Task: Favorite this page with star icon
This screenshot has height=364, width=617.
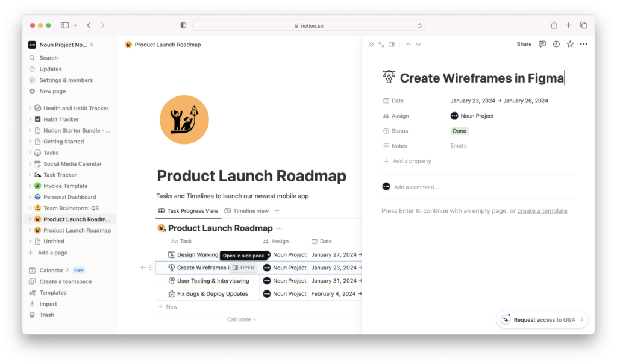Action: click(570, 44)
